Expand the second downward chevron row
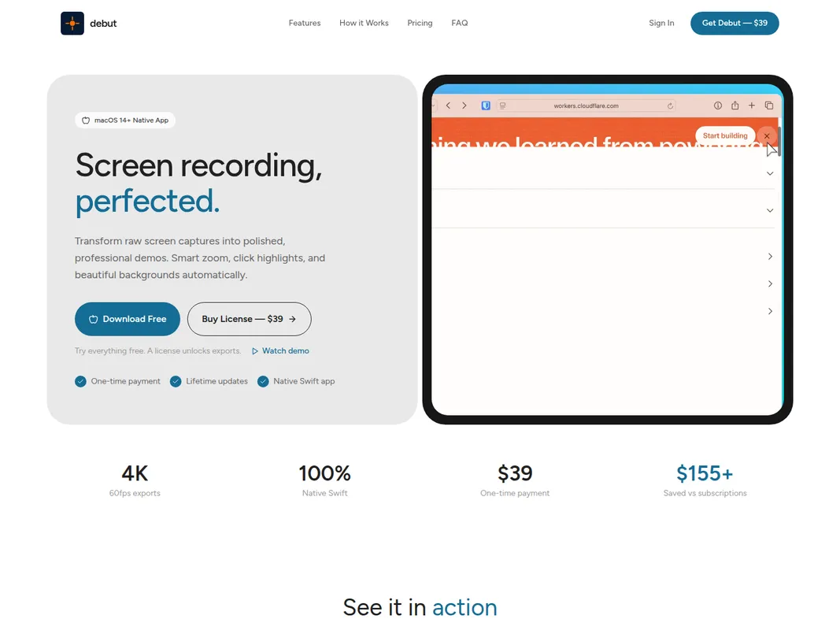 770,210
